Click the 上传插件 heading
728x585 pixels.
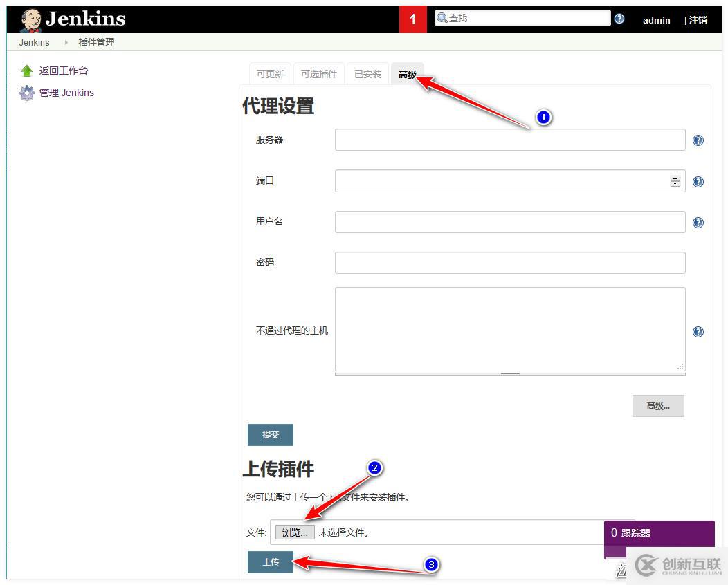pos(278,469)
